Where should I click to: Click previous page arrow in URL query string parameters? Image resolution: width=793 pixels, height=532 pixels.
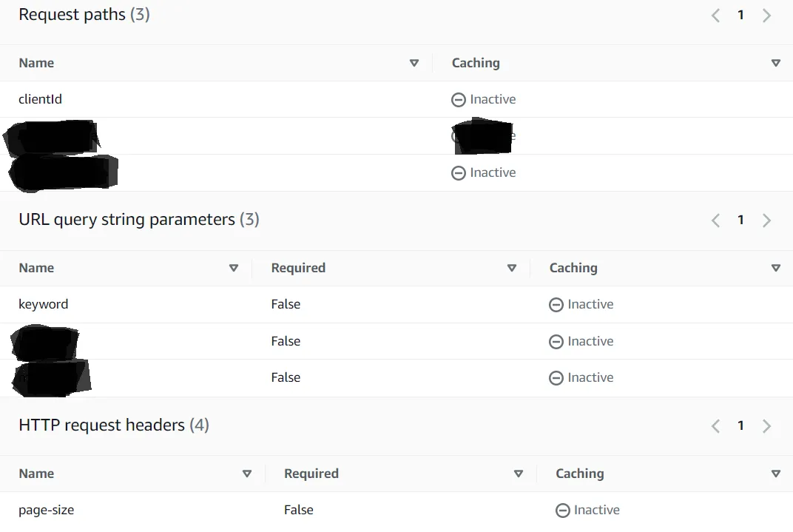[x=715, y=220]
